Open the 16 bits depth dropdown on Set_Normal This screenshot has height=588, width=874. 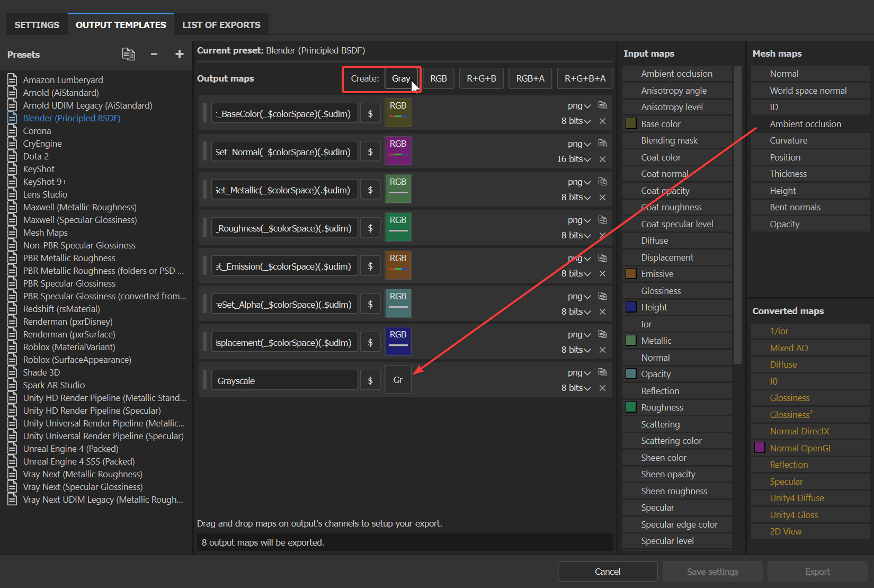tap(576, 159)
